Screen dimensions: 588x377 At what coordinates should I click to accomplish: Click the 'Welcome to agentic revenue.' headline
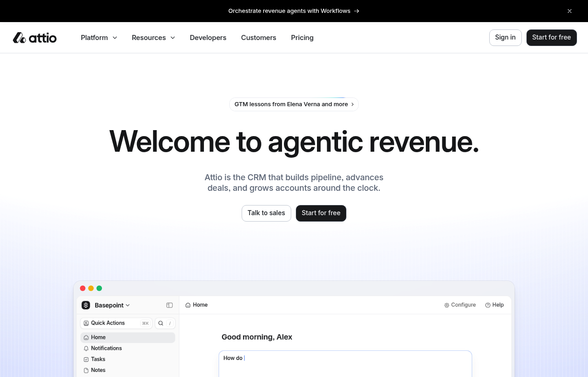tap(294, 141)
